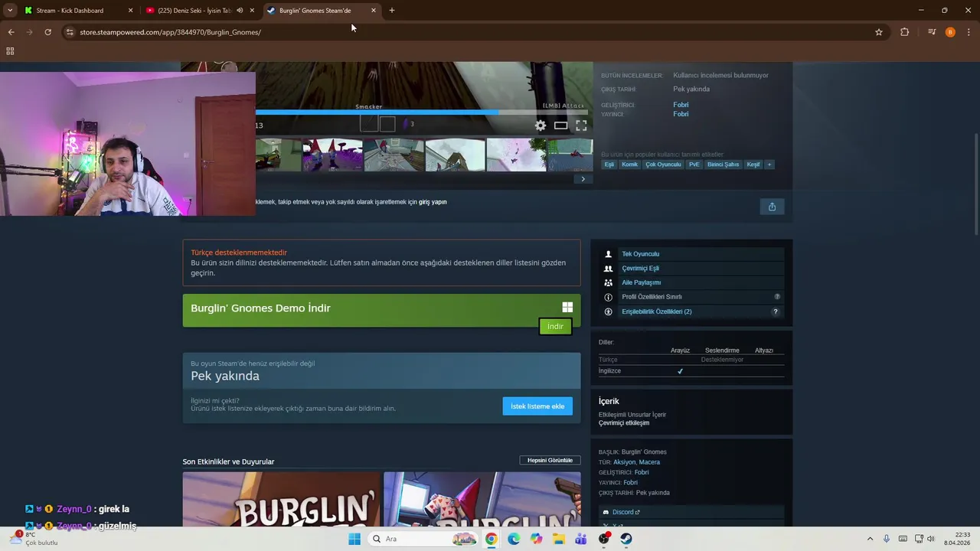Mute the Deniz Seki YouTube tab audio
This screenshot has height=551, width=980.
[x=240, y=11]
